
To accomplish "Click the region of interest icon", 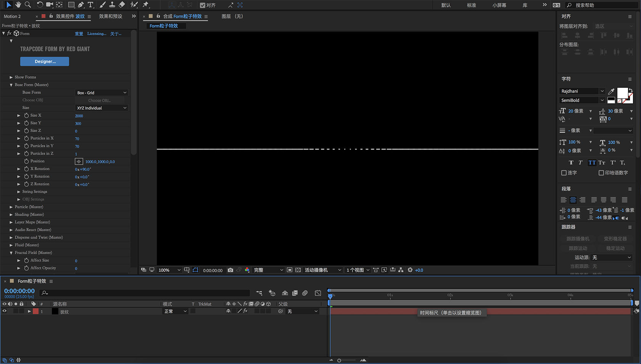I will coord(290,270).
